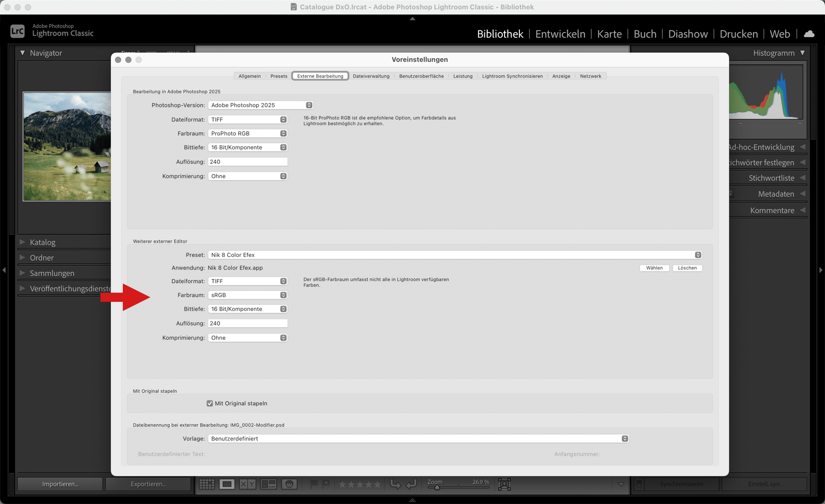Open external editor Komprimierung dropdown
This screenshot has height=504, width=825.
click(247, 338)
